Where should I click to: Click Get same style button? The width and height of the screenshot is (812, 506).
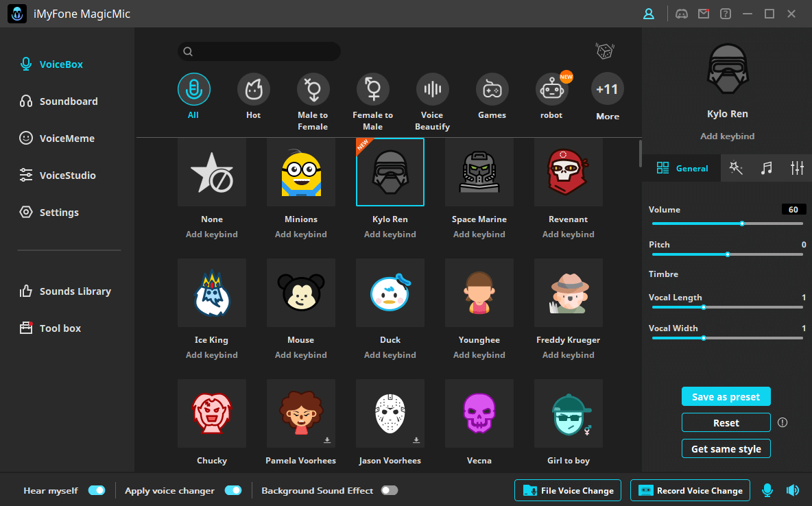tap(726, 448)
